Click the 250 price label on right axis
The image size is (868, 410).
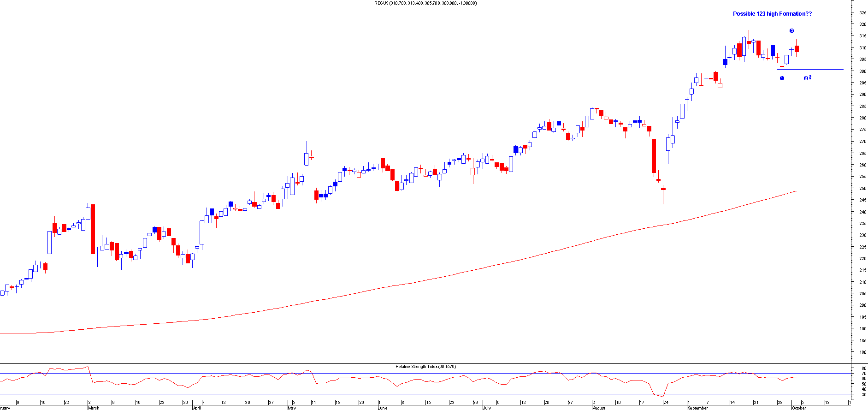tap(862, 188)
